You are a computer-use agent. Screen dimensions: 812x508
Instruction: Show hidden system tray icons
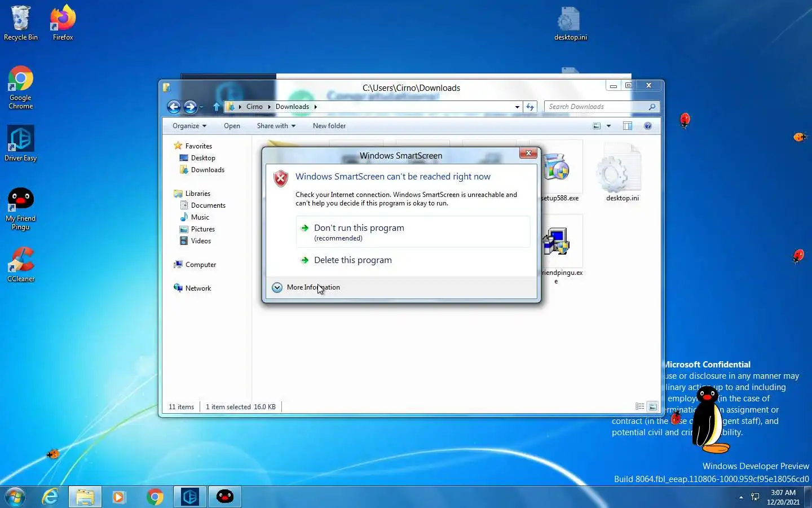741,497
